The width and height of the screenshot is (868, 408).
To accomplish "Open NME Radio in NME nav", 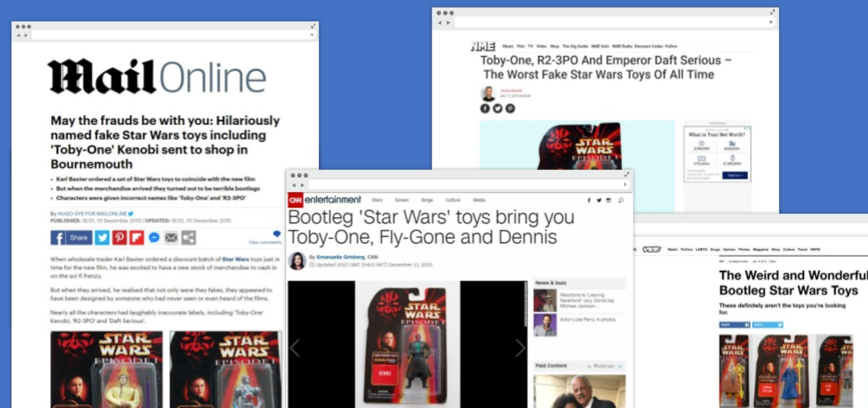I will [622, 46].
